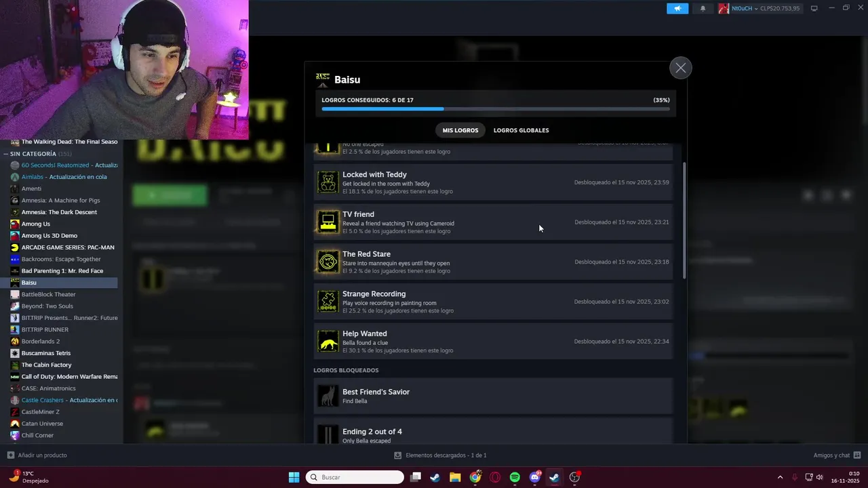Viewport: 868px width, 488px height.
Task: Click the Help Wanted dog icon
Action: click(x=328, y=342)
